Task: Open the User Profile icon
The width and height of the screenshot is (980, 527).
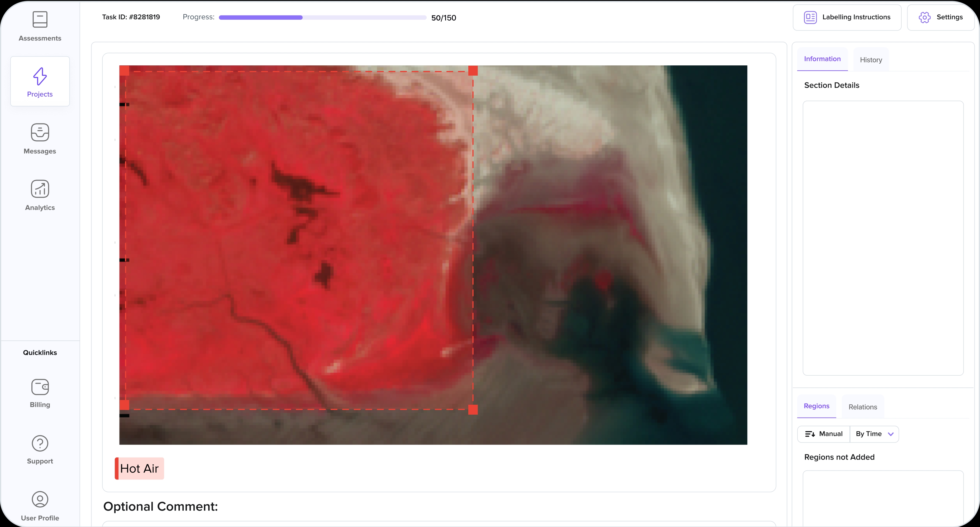Action: pyautogui.click(x=40, y=500)
